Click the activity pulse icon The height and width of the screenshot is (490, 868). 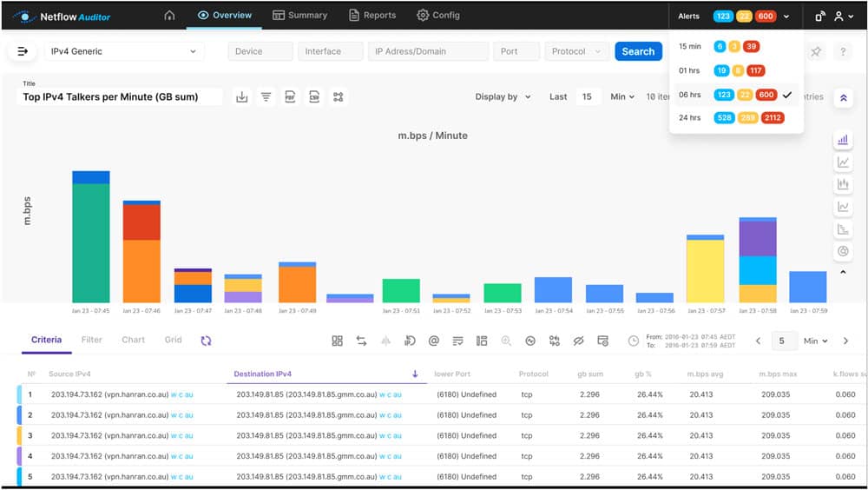(x=530, y=341)
